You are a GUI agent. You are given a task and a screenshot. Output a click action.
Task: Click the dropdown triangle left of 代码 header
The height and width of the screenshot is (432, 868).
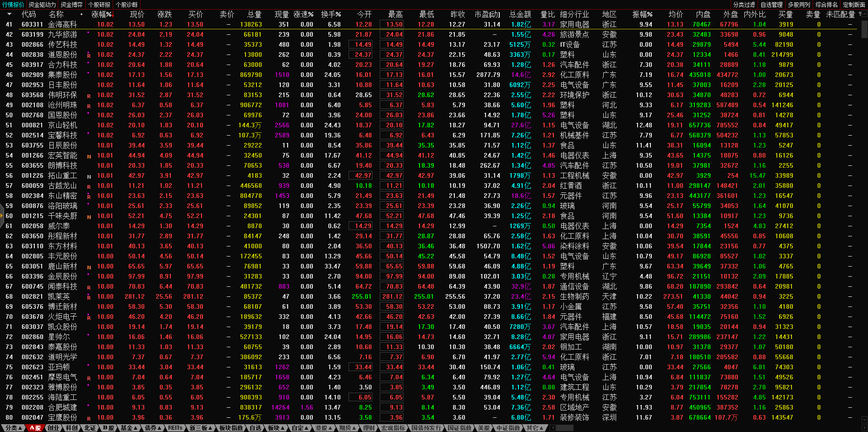[x=8, y=14]
